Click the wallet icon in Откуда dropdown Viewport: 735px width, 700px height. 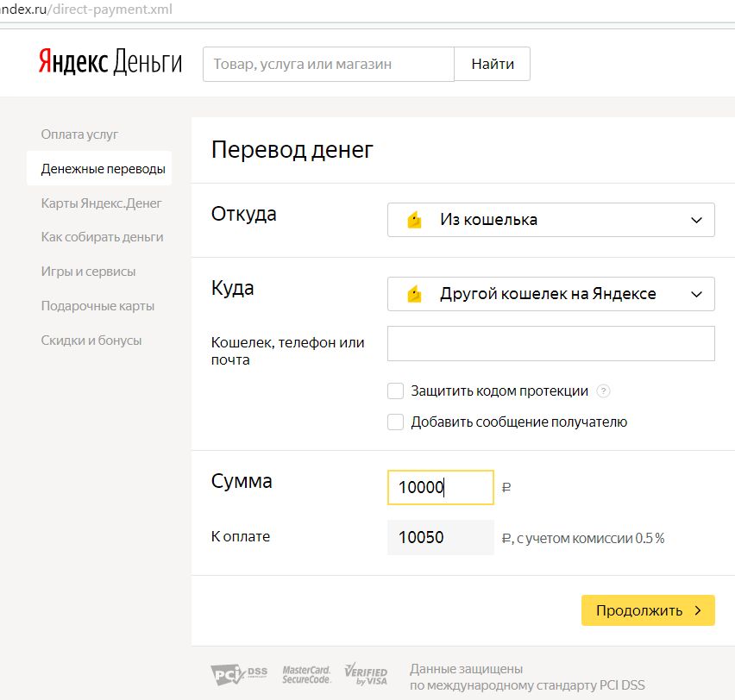(x=414, y=220)
